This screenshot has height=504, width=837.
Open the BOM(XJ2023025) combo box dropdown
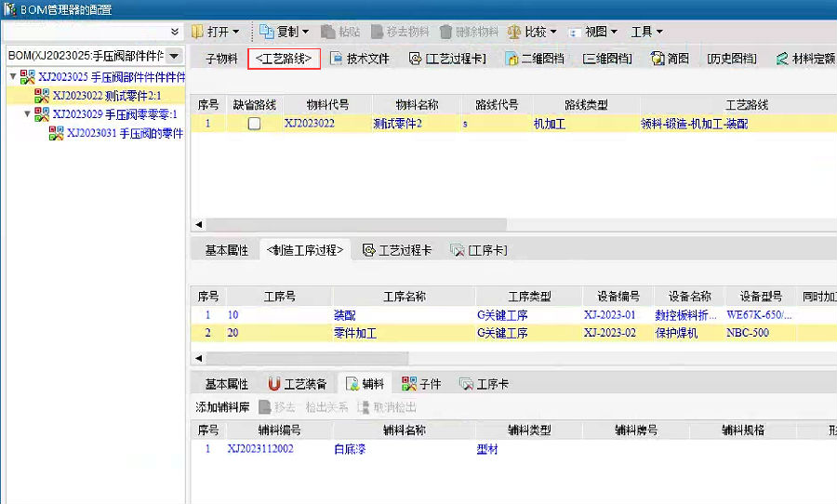[x=174, y=56]
